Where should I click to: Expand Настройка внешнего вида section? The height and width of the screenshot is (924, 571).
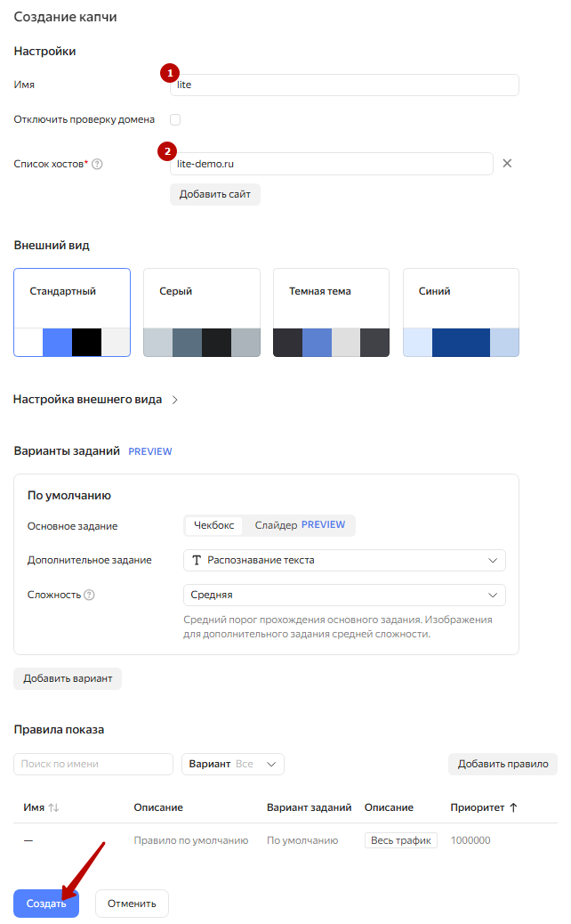(96, 400)
